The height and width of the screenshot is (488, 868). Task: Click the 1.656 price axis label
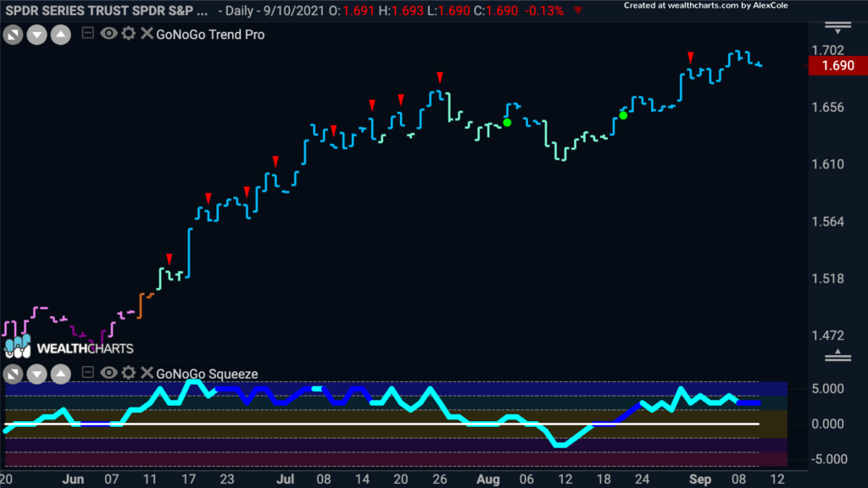(827, 108)
